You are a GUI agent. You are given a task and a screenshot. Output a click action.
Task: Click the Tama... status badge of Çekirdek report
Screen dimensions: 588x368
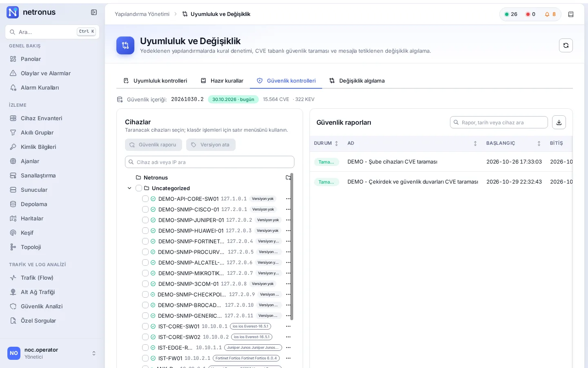pos(326,182)
